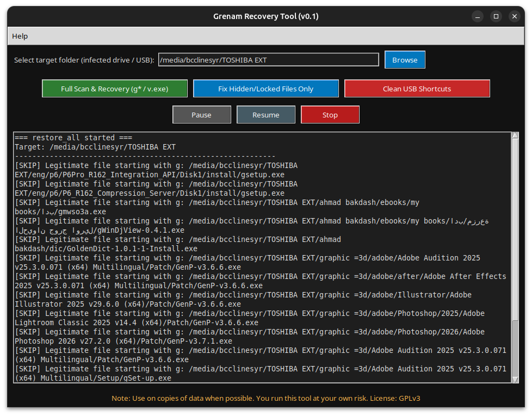The width and height of the screenshot is (532, 416).
Task: Click the log scrollbar down arrow
Action: [x=515, y=379]
